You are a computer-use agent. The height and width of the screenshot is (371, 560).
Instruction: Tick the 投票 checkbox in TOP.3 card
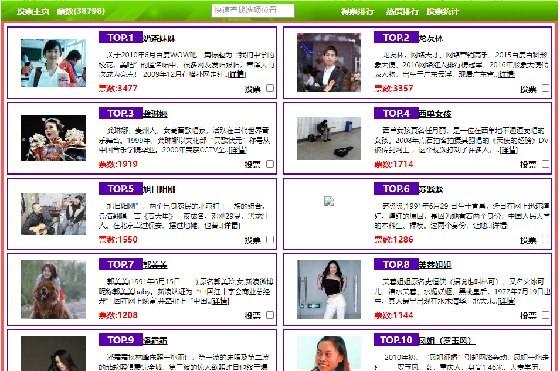pyautogui.click(x=270, y=164)
